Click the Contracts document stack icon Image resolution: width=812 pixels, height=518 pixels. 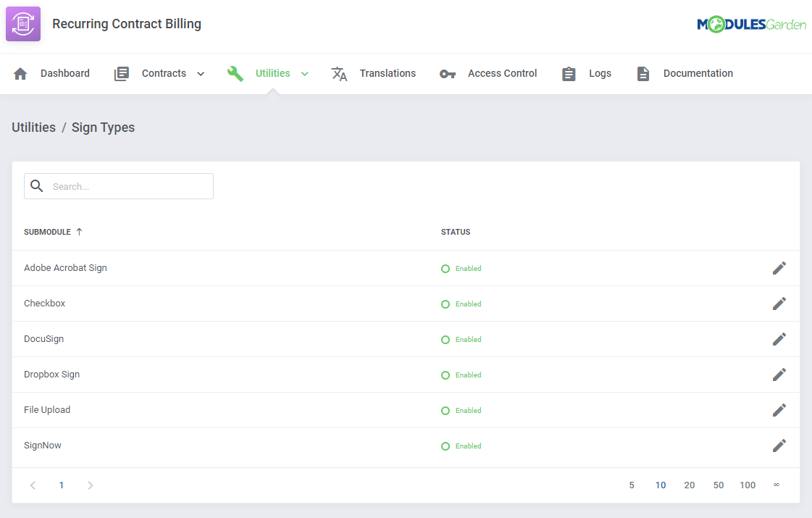point(121,74)
